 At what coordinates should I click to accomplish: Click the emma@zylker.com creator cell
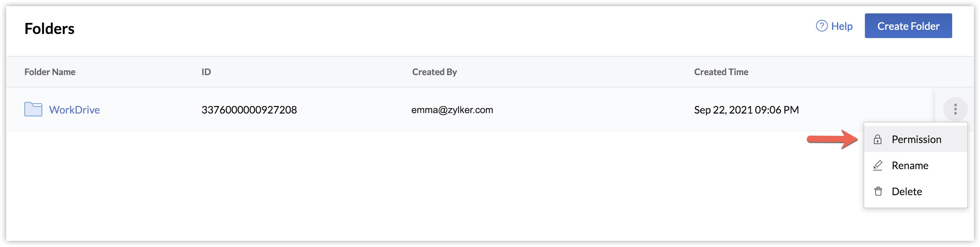(452, 110)
